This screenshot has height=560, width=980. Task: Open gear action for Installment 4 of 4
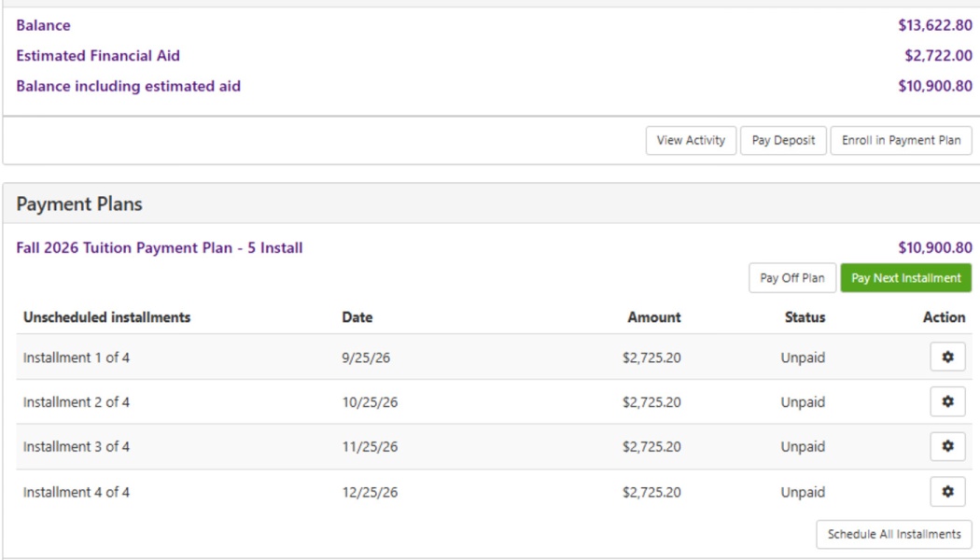(x=947, y=492)
